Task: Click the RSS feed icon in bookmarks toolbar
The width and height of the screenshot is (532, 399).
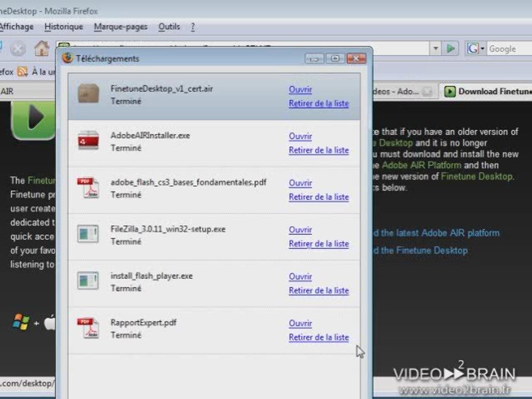Action: pos(22,71)
